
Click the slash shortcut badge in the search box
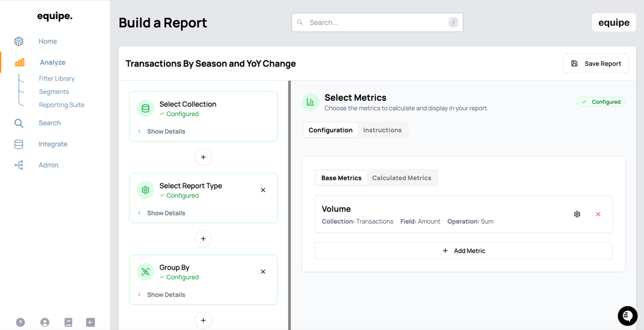[x=453, y=22]
